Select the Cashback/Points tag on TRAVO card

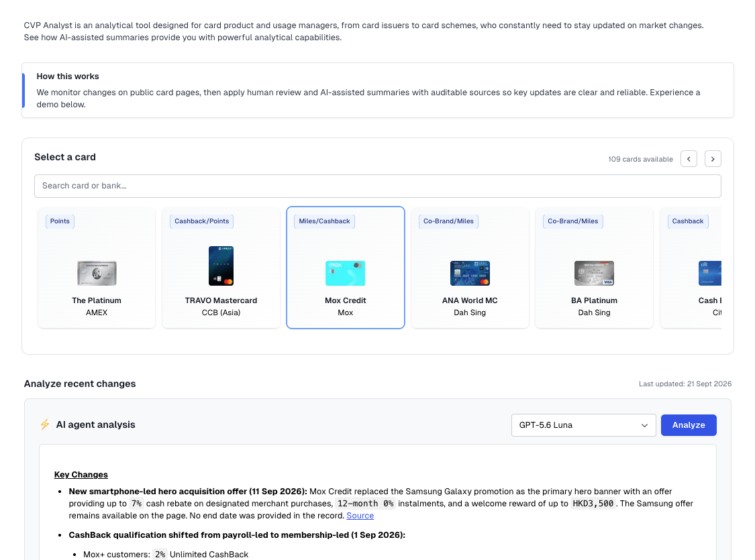click(202, 221)
